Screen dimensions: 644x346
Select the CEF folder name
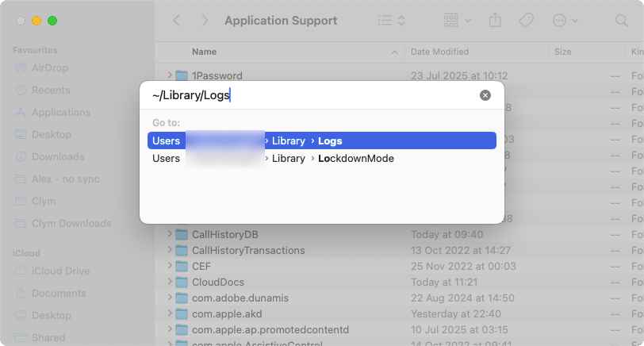[201, 267]
